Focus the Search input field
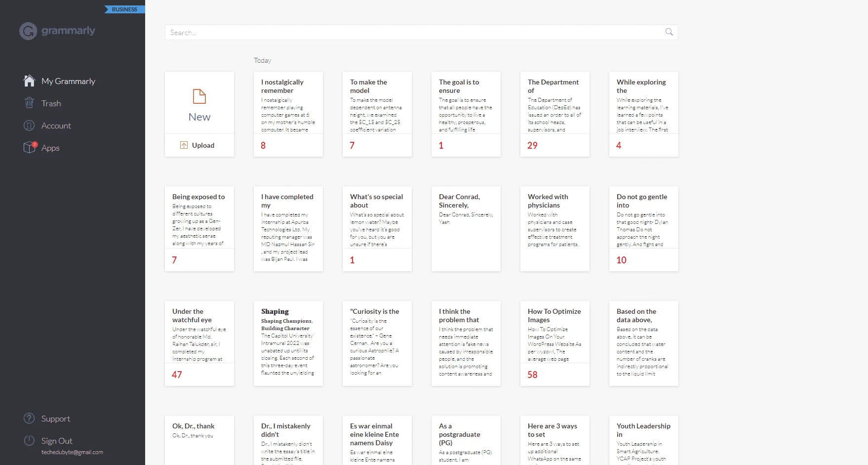 coord(421,32)
